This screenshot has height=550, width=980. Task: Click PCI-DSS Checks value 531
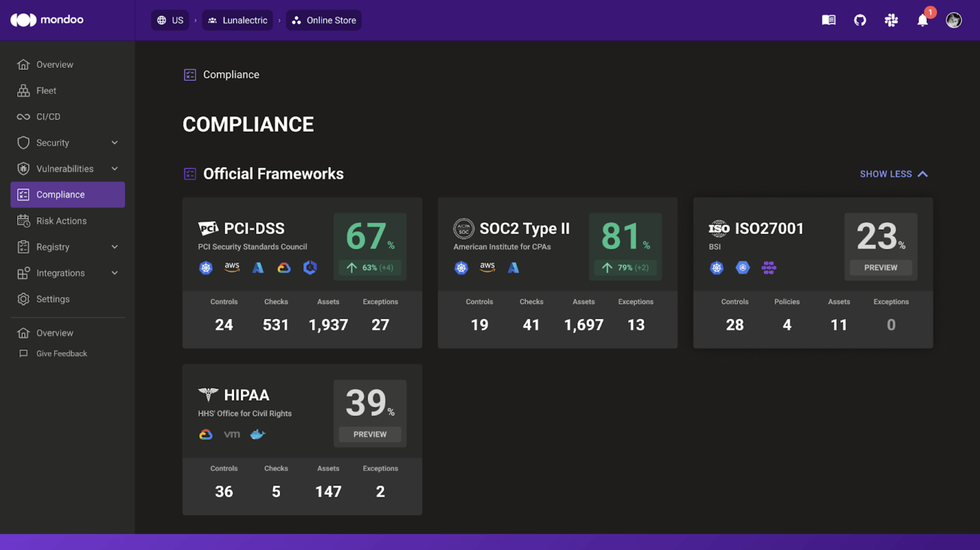click(x=276, y=325)
